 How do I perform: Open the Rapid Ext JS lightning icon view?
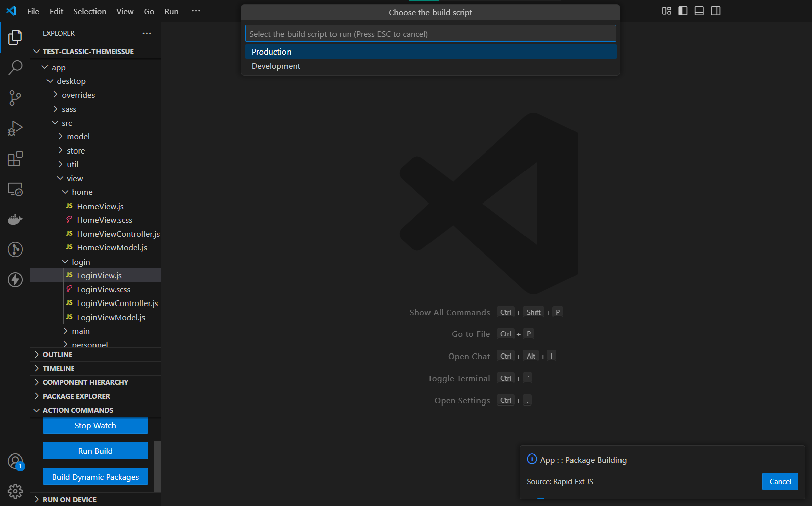[15, 280]
